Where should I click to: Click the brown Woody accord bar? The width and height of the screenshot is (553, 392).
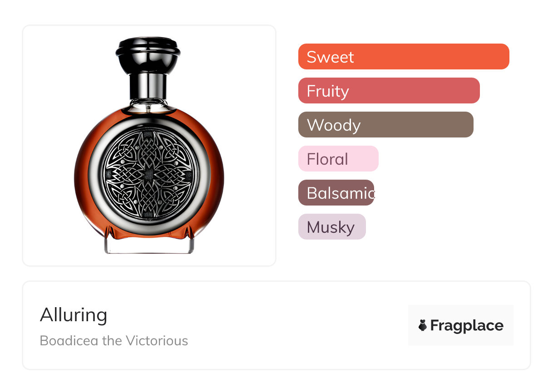[x=385, y=125]
